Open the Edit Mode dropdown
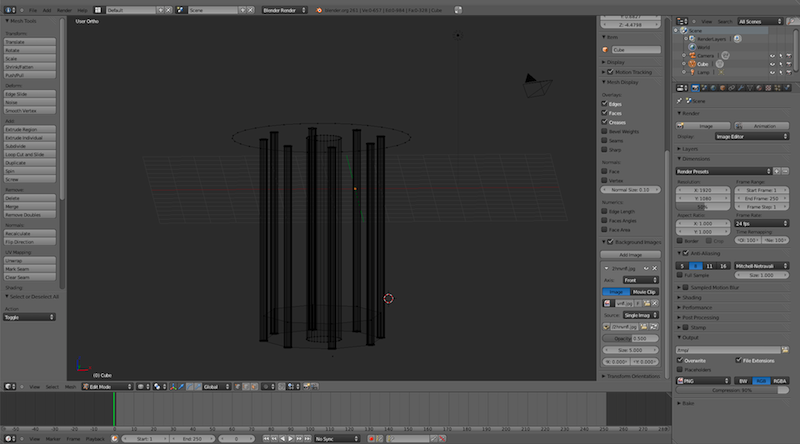 pyautogui.click(x=107, y=386)
